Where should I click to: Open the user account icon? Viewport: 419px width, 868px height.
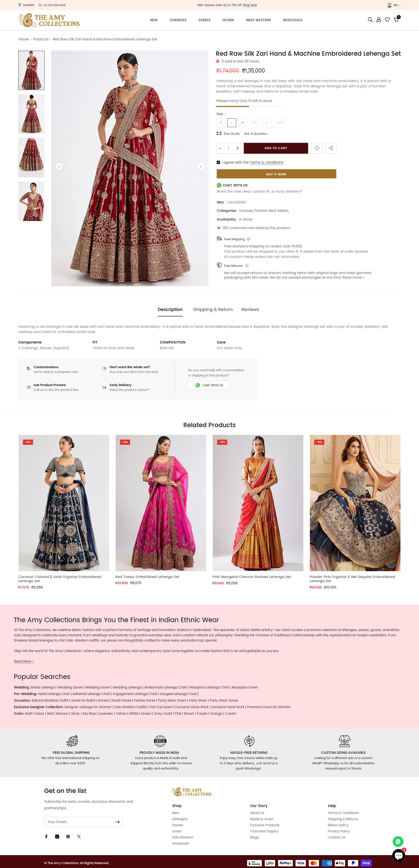(379, 20)
